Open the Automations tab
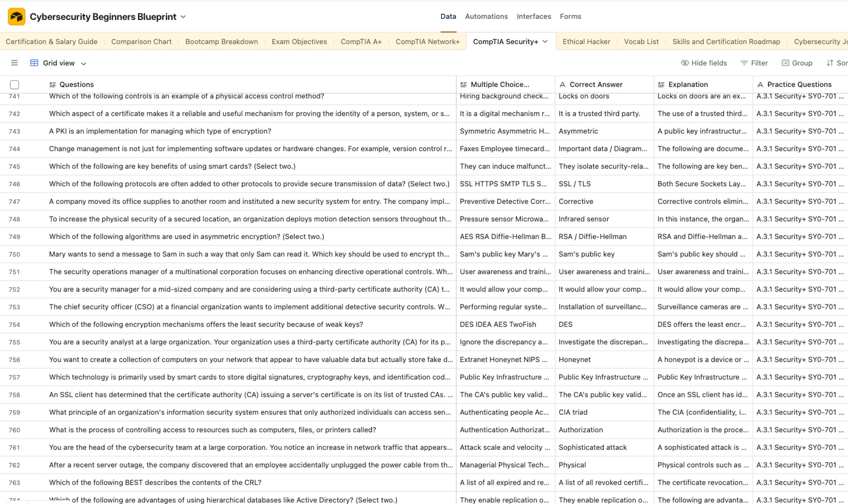Screen dimensions: 848x504 [x=486, y=16]
